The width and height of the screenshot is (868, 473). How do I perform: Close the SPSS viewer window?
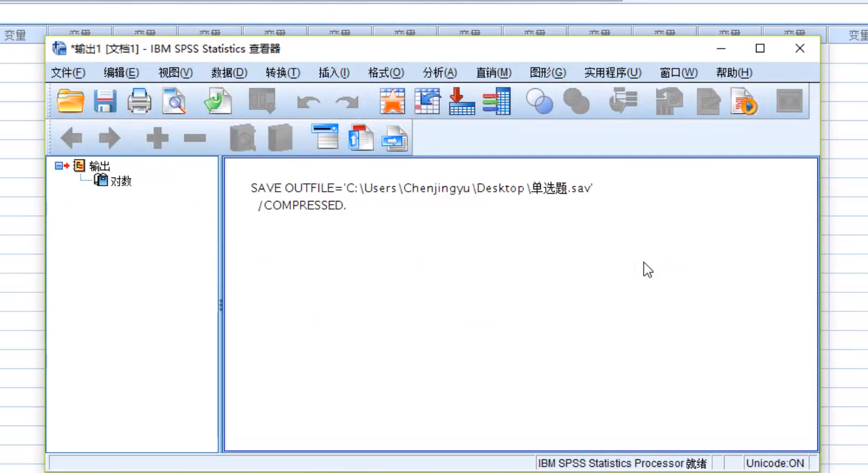800,48
